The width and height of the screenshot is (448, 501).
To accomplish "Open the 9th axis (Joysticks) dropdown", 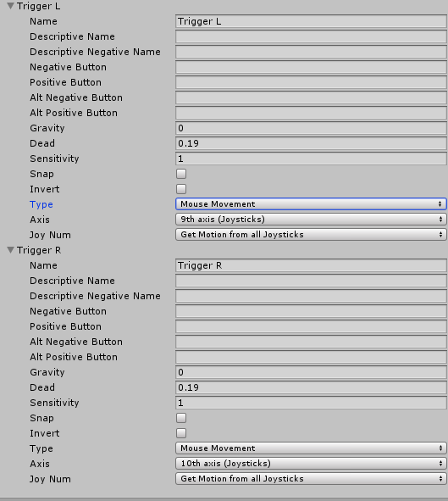I will 311,220.
